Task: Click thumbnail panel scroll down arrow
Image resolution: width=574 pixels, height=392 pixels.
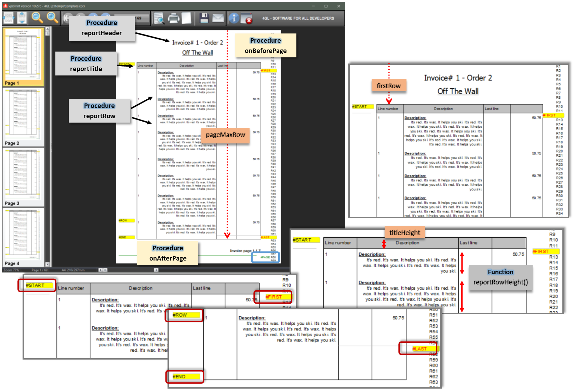Action: (48, 264)
